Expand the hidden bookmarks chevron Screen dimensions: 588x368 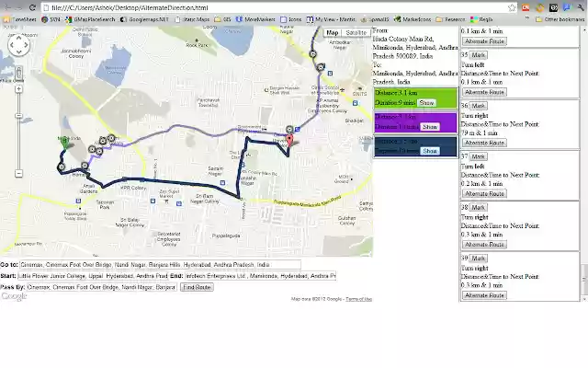click(527, 18)
